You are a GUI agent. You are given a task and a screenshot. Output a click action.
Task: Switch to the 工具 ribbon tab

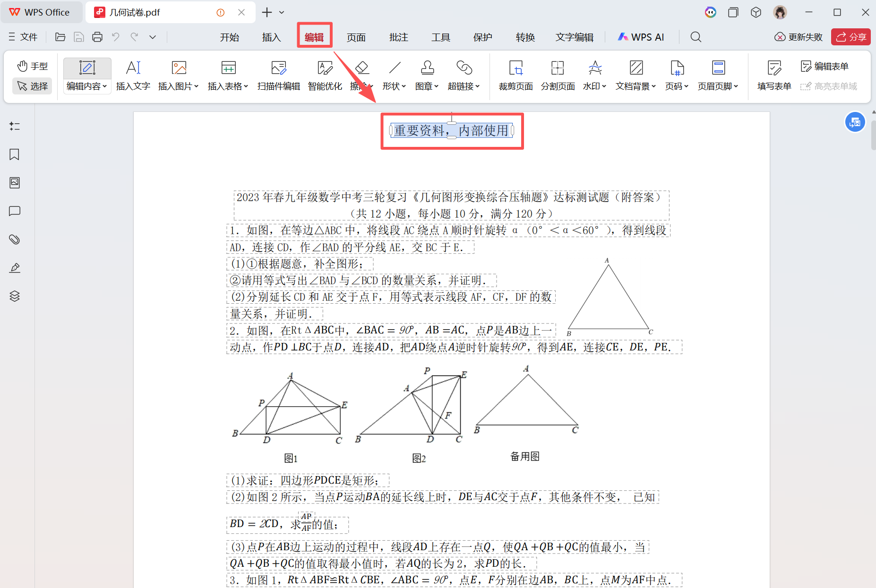(x=440, y=37)
